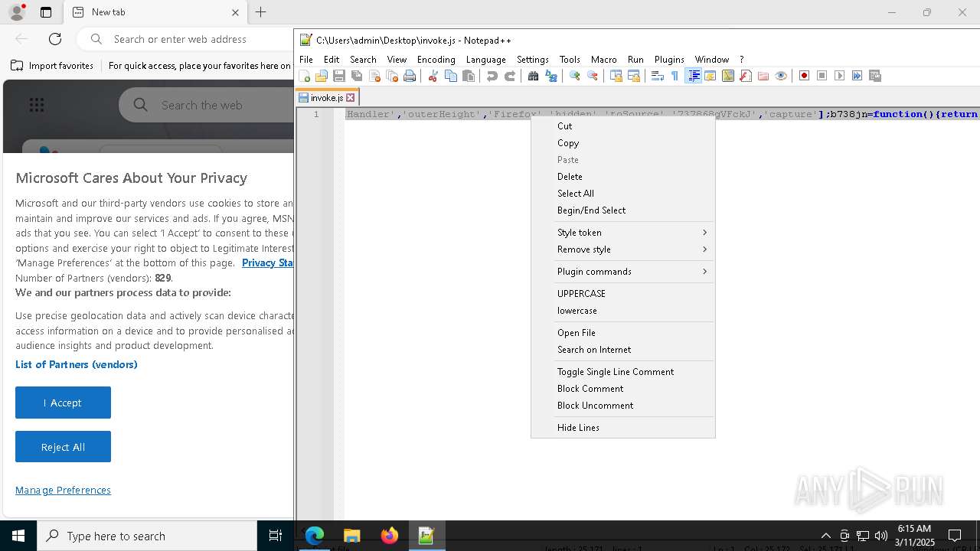Toggle the Word Wrap toolbar icon
980x551 pixels.
(x=657, y=76)
